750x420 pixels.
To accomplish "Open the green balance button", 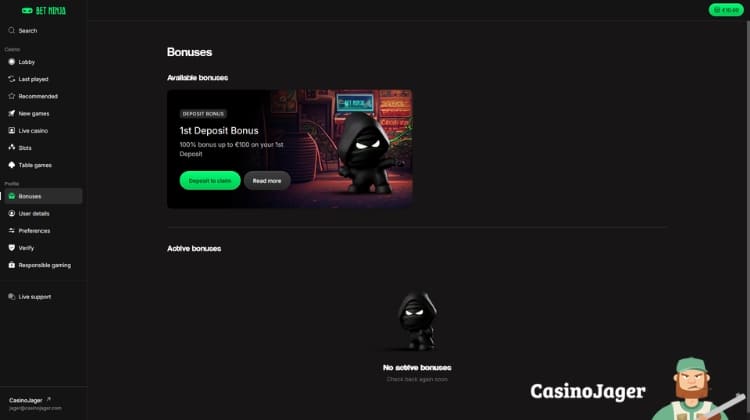I will [726, 10].
